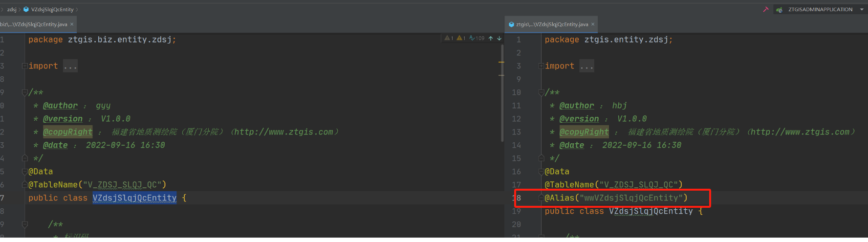Close the left biz VZdsjSlqjQcEntity.java tab
The height and width of the screenshot is (242, 868).
pos(72,24)
